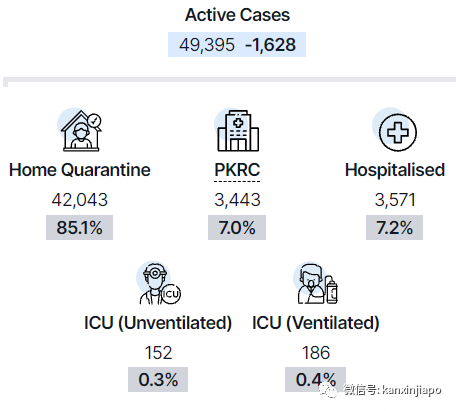Select the Hospitalised heading
The height and width of the screenshot is (411, 456).
pos(395,170)
